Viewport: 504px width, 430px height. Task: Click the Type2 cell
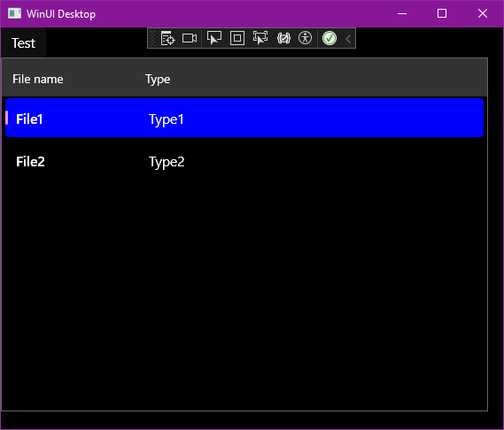(x=167, y=162)
